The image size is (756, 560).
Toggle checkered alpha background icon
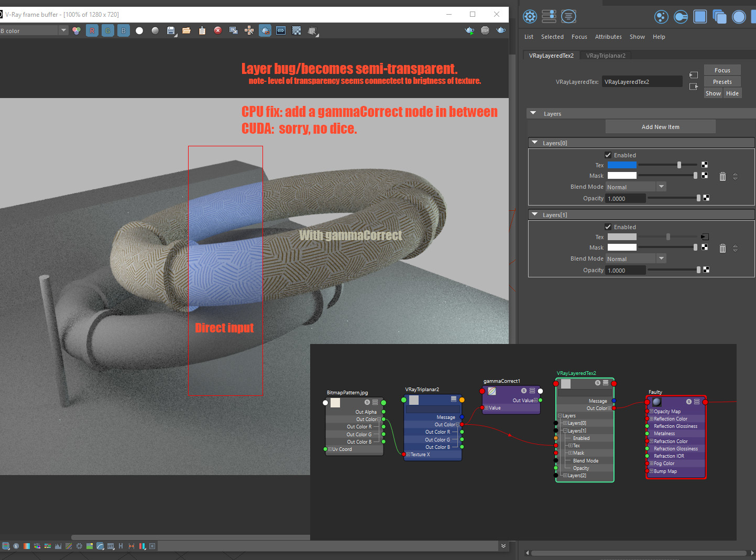click(x=297, y=31)
